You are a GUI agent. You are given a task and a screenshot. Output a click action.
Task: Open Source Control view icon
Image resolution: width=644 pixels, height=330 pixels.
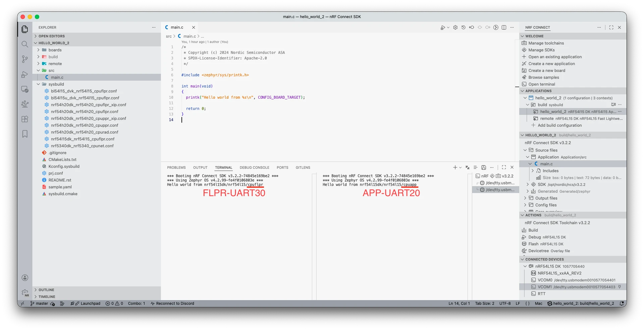coord(25,59)
